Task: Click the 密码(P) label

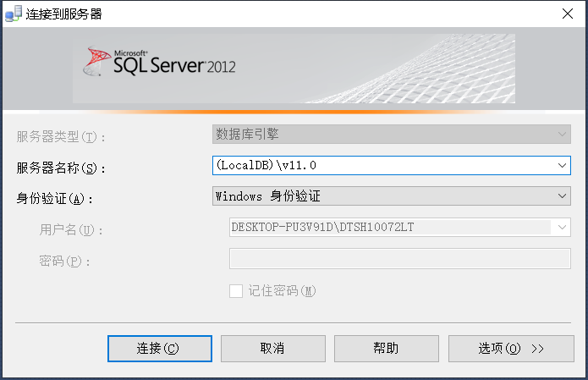Action: pyautogui.click(x=65, y=261)
